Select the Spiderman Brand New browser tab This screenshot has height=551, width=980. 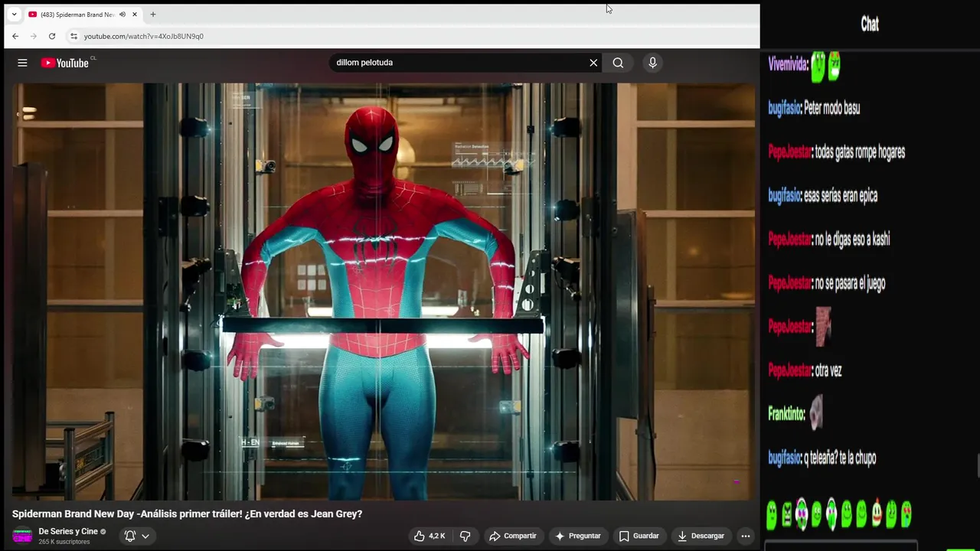coord(77,15)
